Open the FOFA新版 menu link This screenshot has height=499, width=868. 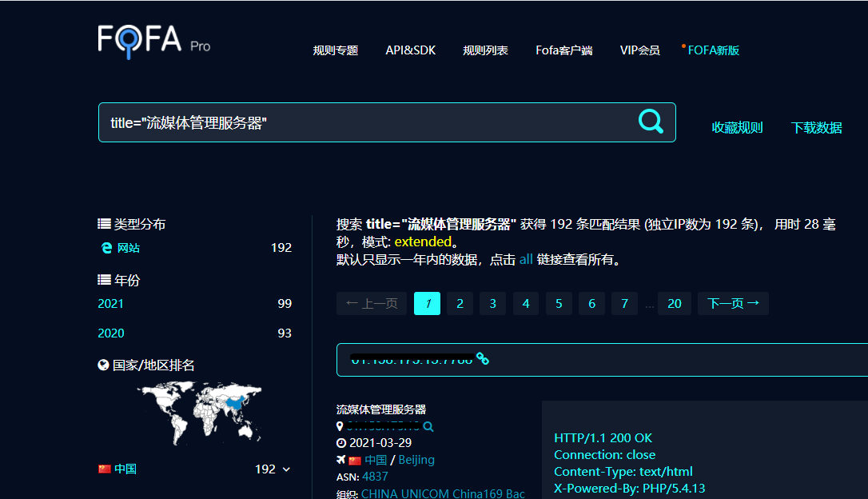pos(713,50)
